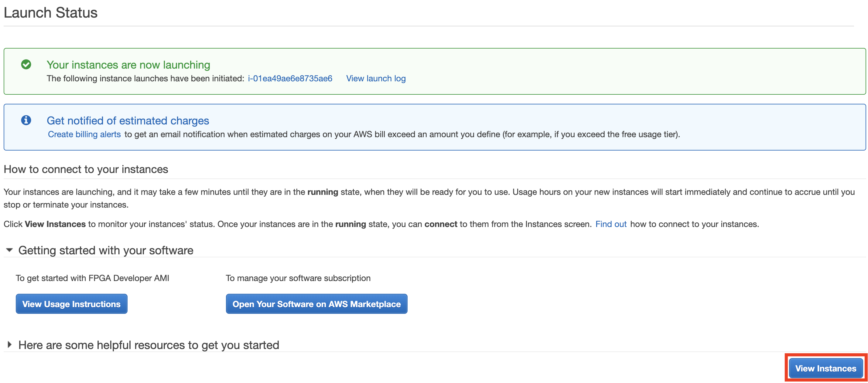Image resolution: width=868 pixels, height=383 pixels.
Task: Click the View Instances button
Action: (x=825, y=368)
